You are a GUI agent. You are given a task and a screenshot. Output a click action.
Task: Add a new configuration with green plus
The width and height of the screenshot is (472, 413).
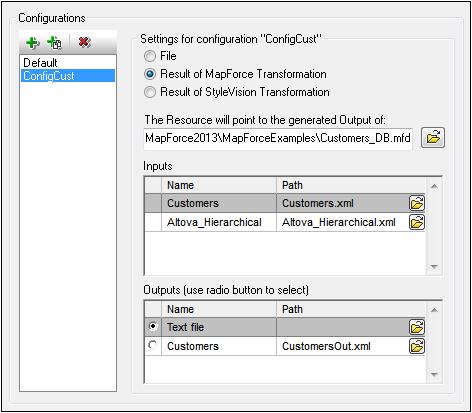pos(32,43)
